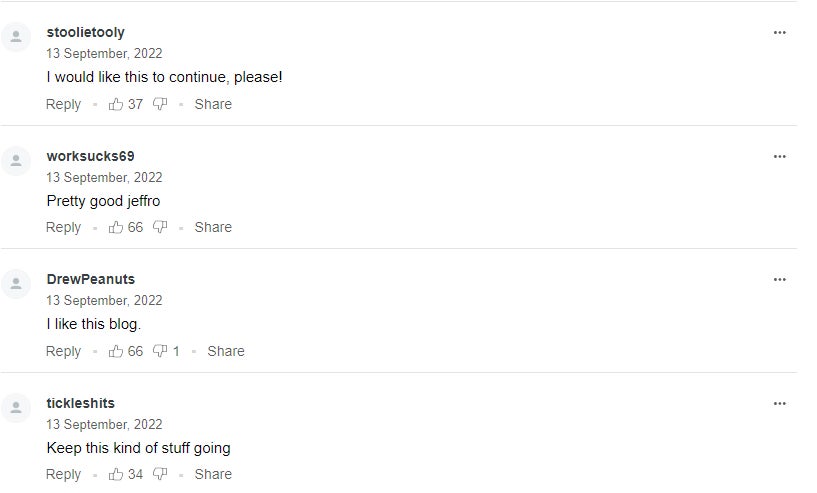Open stoolietooly's username profile
Image resolution: width=817 pixels, height=493 pixels.
85,32
